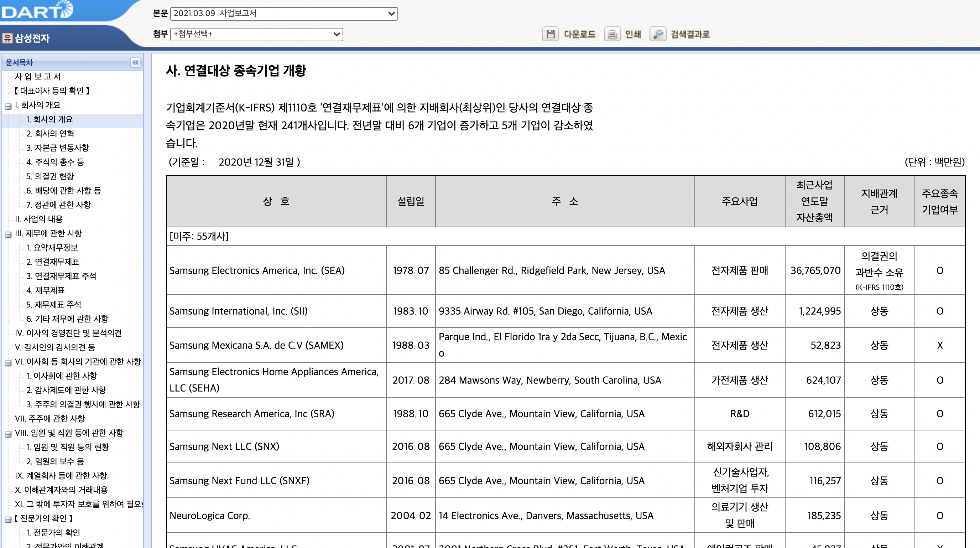Open II. 사업의 내용
This screenshot has height=548, width=980.
pyautogui.click(x=38, y=219)
